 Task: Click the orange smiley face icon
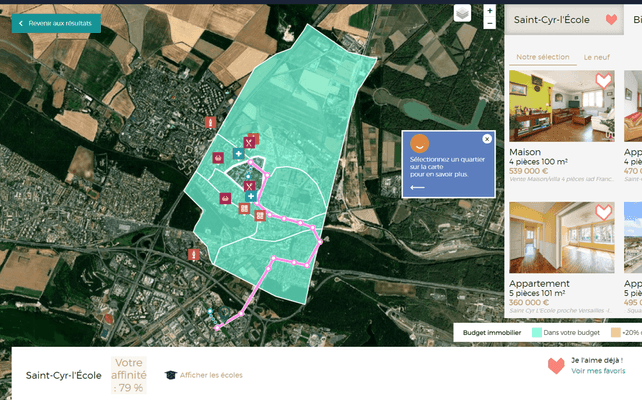[420, 143]
